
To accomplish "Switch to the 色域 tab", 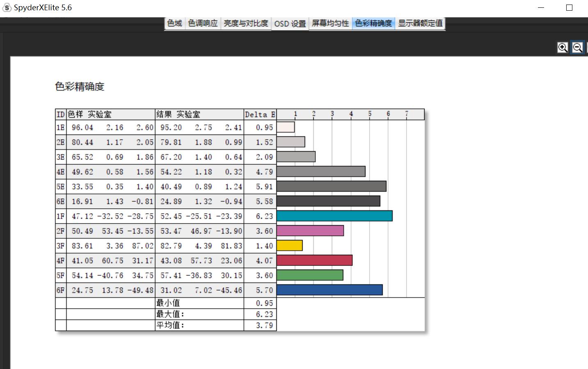I will tap(174, 23).
